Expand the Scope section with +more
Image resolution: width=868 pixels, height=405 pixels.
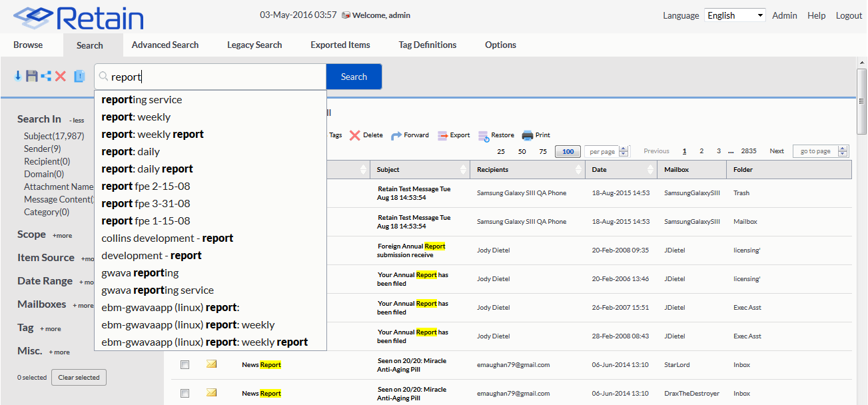pos(63,236)
